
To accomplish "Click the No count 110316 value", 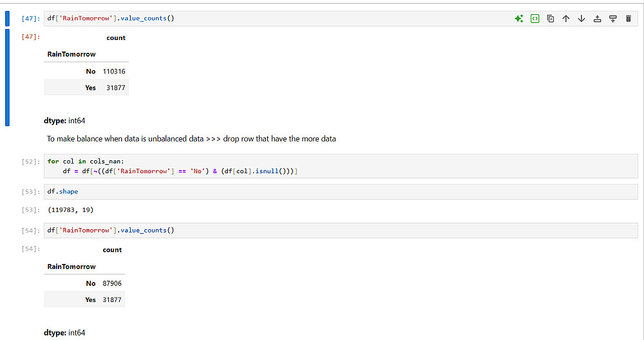I will click(x=114, y=71).
